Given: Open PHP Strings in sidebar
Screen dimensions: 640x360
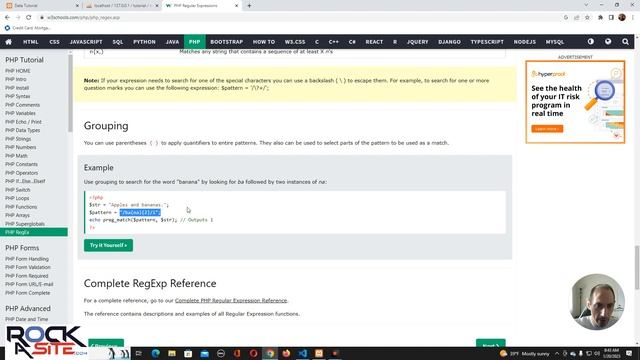Looking at the screenshot, I should click(18, 139).
